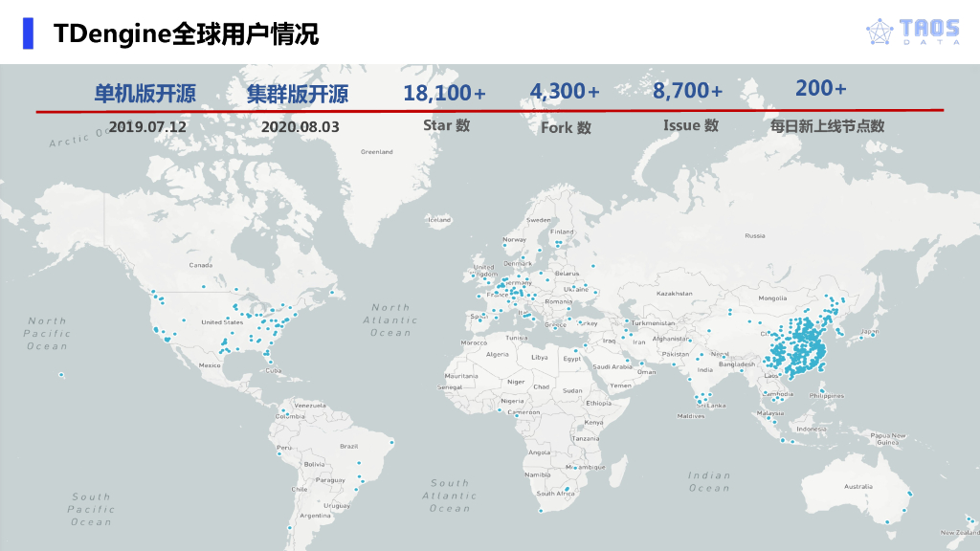Viewport: 980px width, 551px height.
Task: Click the 'Indian Ocean' label
Action: coord(709,482)
